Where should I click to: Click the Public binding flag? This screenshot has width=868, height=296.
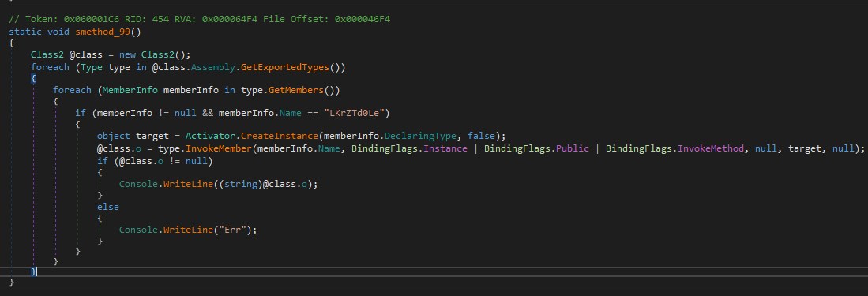pos(573,149)
